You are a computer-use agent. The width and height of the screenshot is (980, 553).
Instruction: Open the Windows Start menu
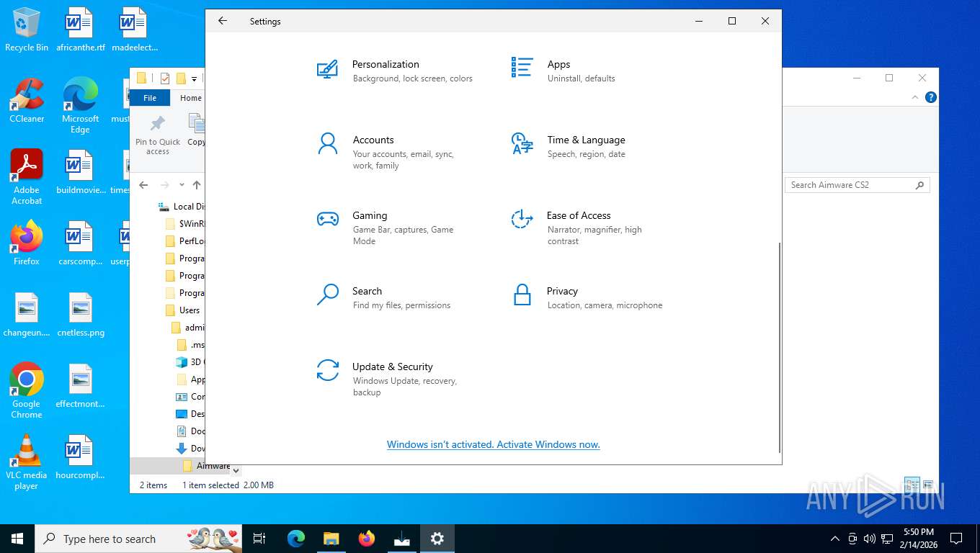click(x=17, y=538)
